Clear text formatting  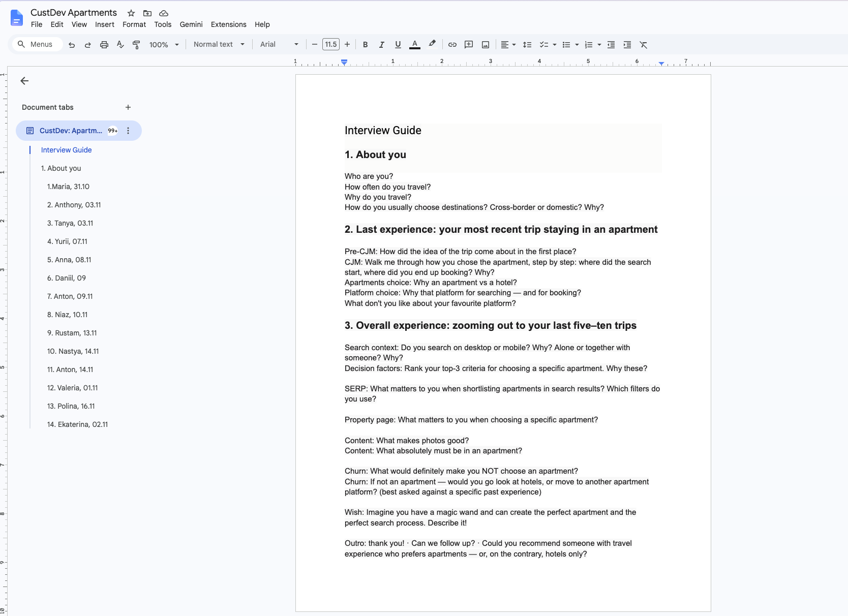644,45
